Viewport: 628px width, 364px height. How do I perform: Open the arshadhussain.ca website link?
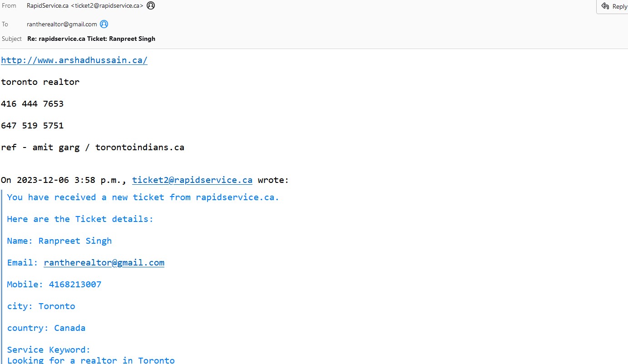tap(74, 60)
